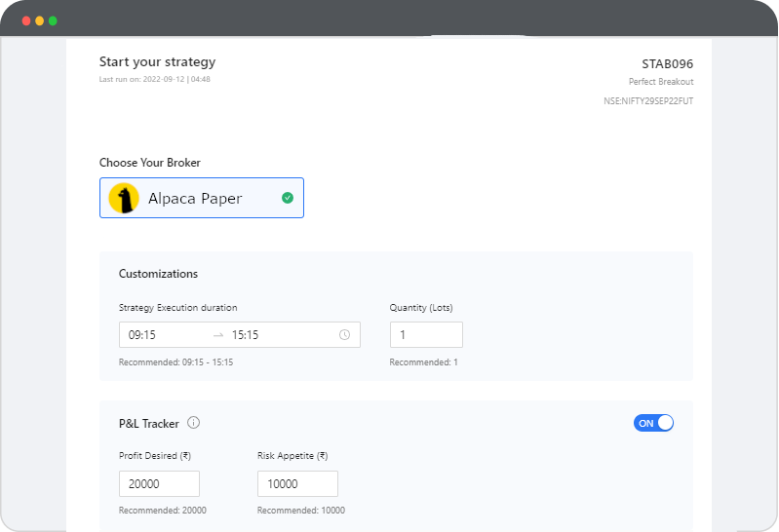This screenshot has height=532, width=779.
Task: Click the P&L Tracker section label
Action: (x=148, y=424)
